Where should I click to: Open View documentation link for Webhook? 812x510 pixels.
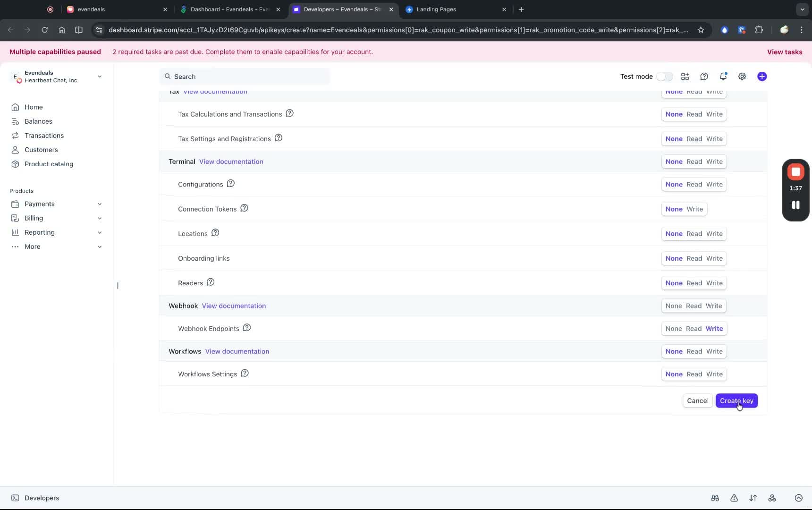234,306
